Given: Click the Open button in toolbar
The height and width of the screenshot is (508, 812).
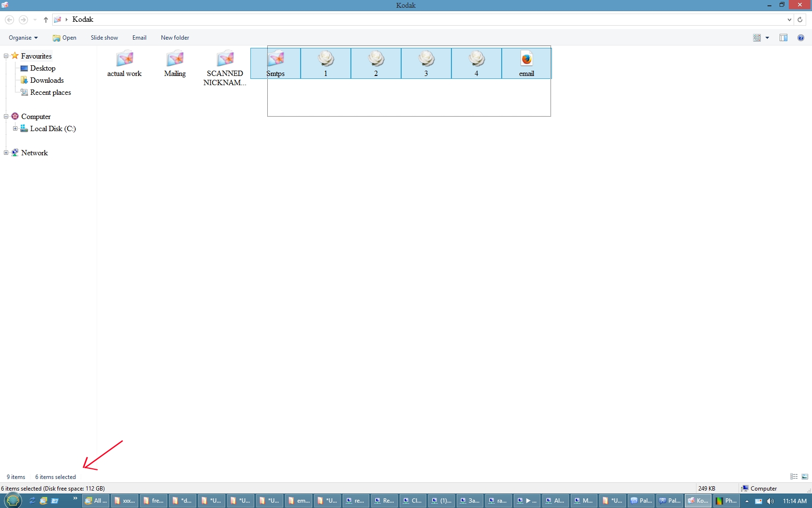Looking at the screenshot, I should point(65,38).
